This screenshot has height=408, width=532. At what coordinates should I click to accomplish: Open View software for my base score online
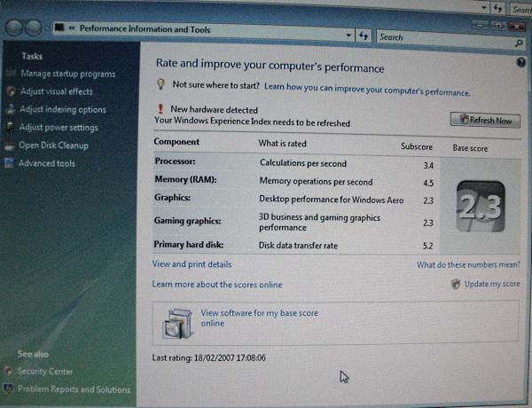point(259,318)
